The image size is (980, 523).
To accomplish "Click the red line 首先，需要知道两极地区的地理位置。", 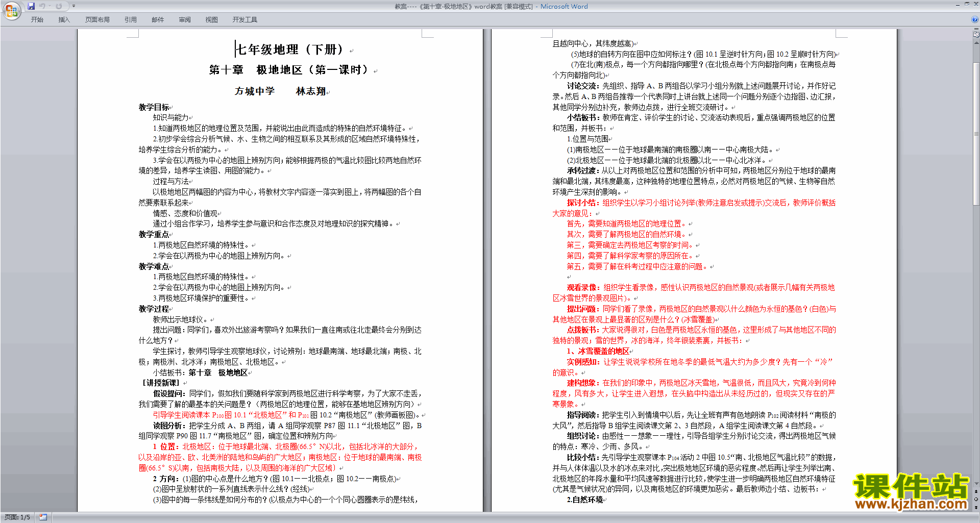I will click(627, 224).
